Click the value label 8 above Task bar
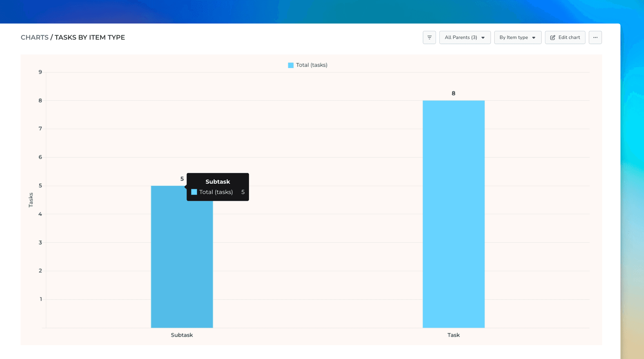The image size is (644, 359). 453,93
